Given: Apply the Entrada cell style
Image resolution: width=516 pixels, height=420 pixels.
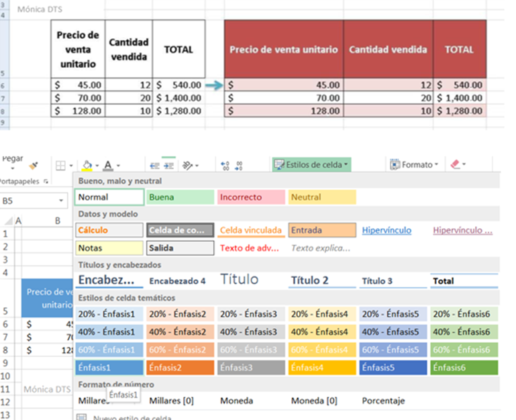Looking at the screenshot, I should (322, 230).
